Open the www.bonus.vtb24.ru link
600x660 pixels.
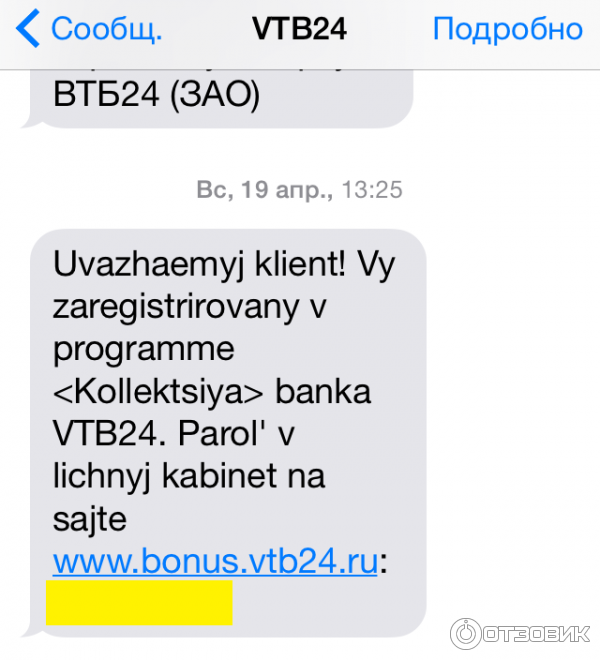click(x=215, y=562)
